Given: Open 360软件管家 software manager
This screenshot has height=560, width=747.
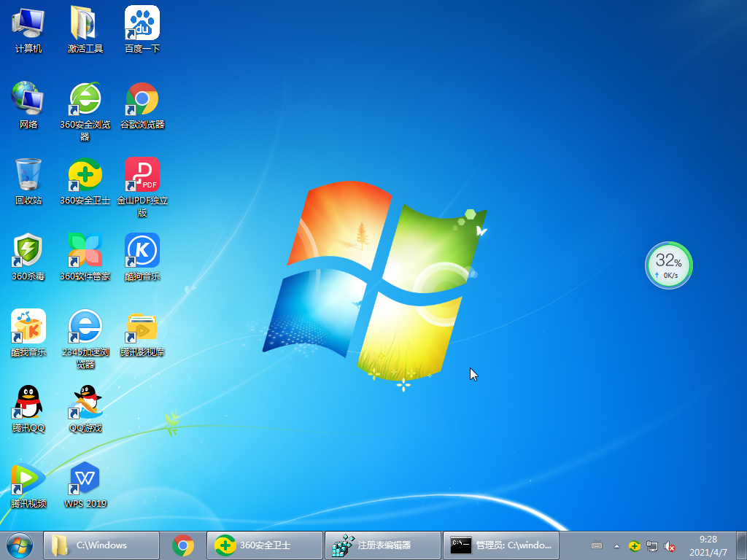Looking at the screenshot, I should tap(85, 252).
